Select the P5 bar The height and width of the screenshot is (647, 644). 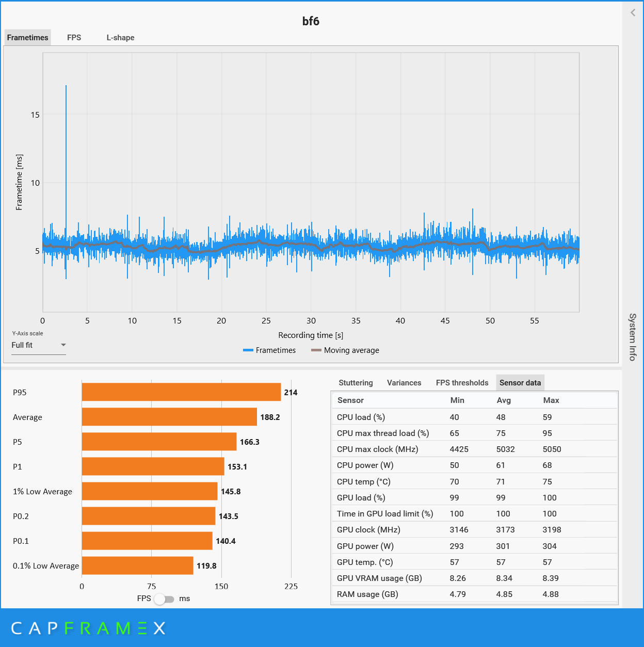point(159,442)
